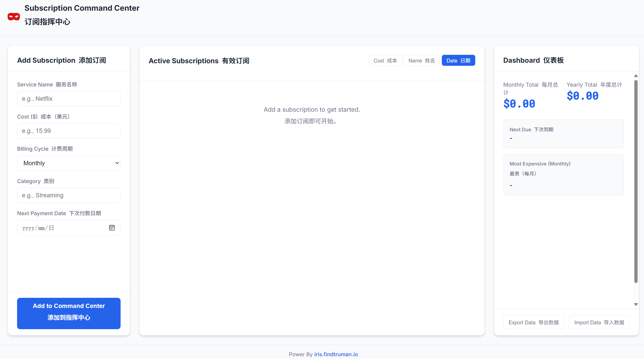Image resolution: width=644 pixels, height=359 pixels.
Task: Open the calendar date picker icon
Action: point(112,228)
